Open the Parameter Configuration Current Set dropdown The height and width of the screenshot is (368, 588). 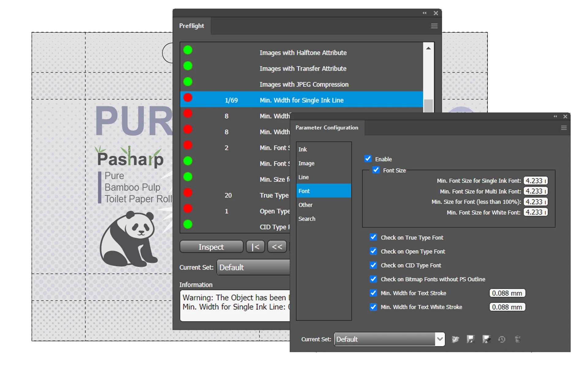(x=389, y=339)
